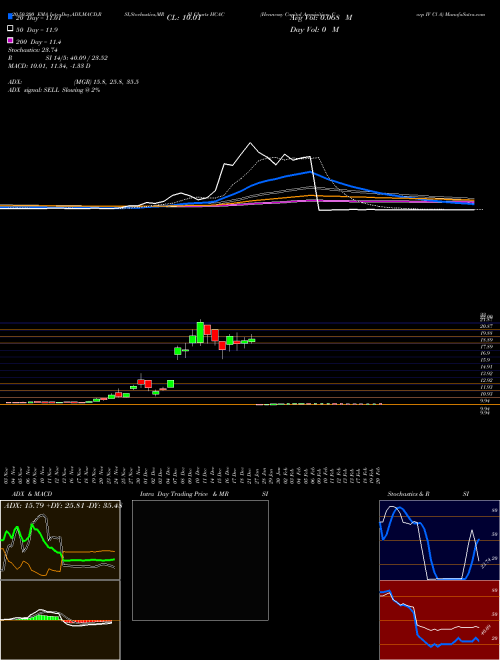Select the '50 Day = 11.9' legend text

(37, 30)
